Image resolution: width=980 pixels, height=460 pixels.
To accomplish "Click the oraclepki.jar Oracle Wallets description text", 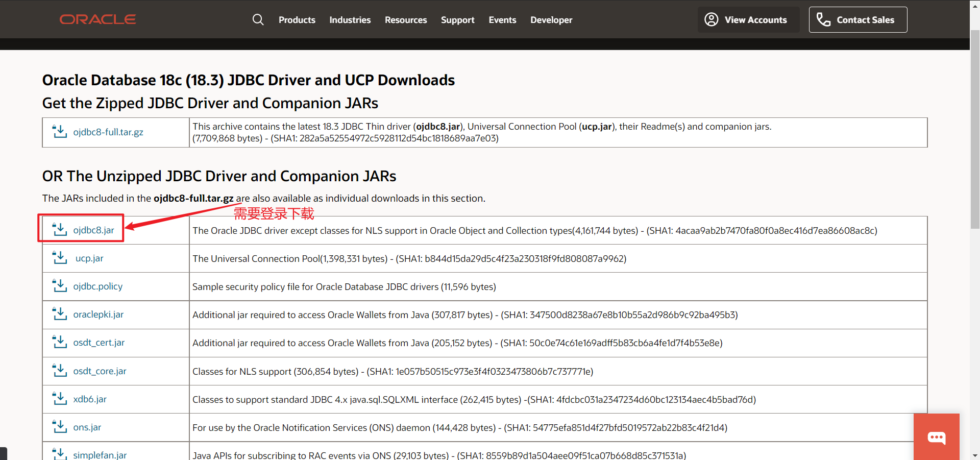I will click(x=465, y=315).
